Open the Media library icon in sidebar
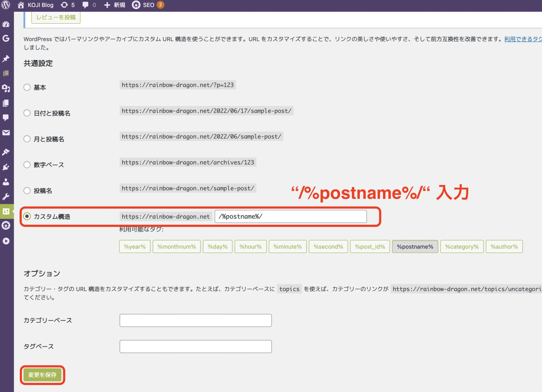This screenshot has width=542, height=392. [6, 88]
